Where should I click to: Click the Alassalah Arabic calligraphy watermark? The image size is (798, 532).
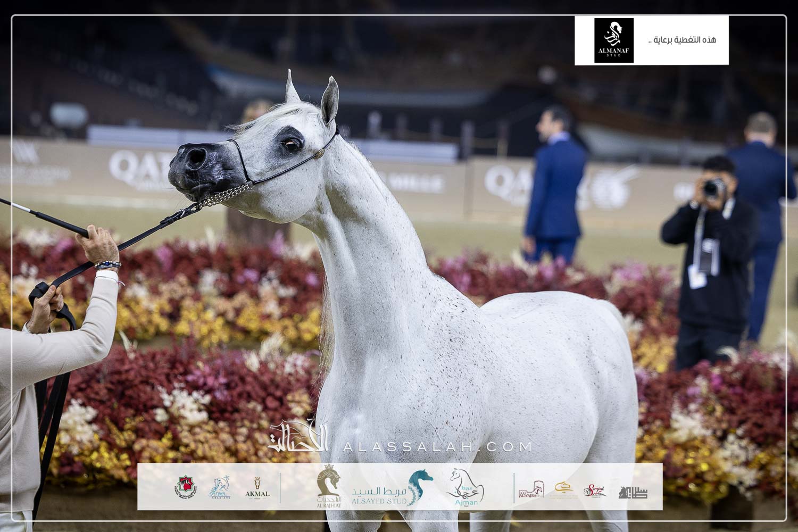point(299,437)
